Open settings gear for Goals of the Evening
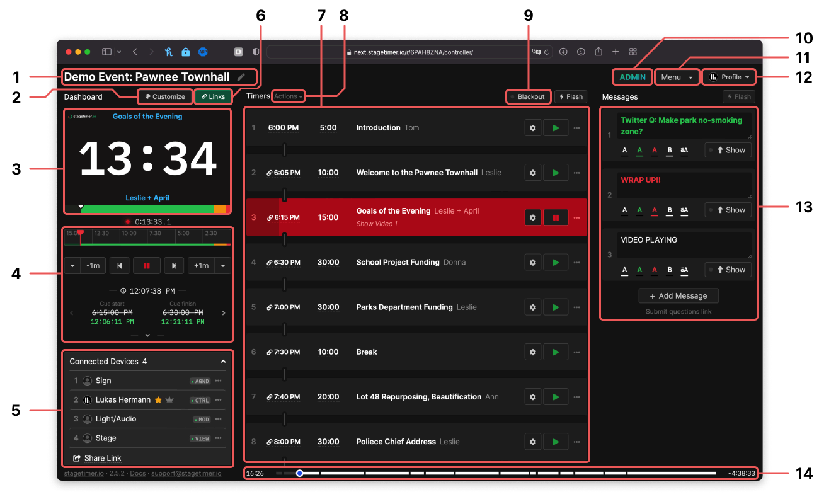The image size is (819, 504). pos(533,217)
